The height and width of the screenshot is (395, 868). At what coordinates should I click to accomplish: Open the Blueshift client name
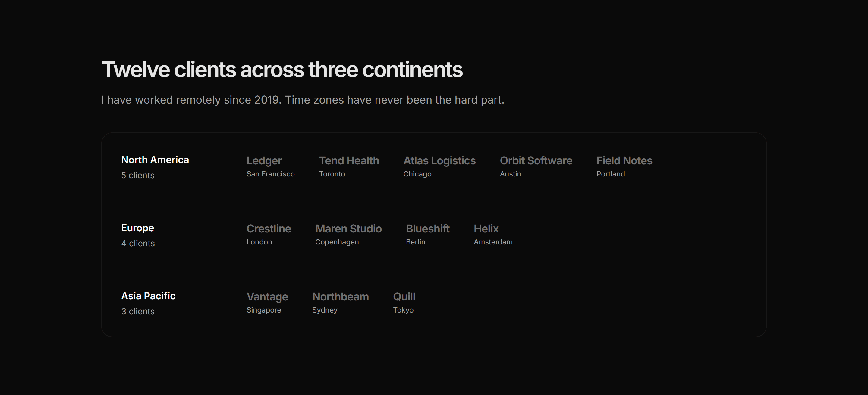click(428, 229)
